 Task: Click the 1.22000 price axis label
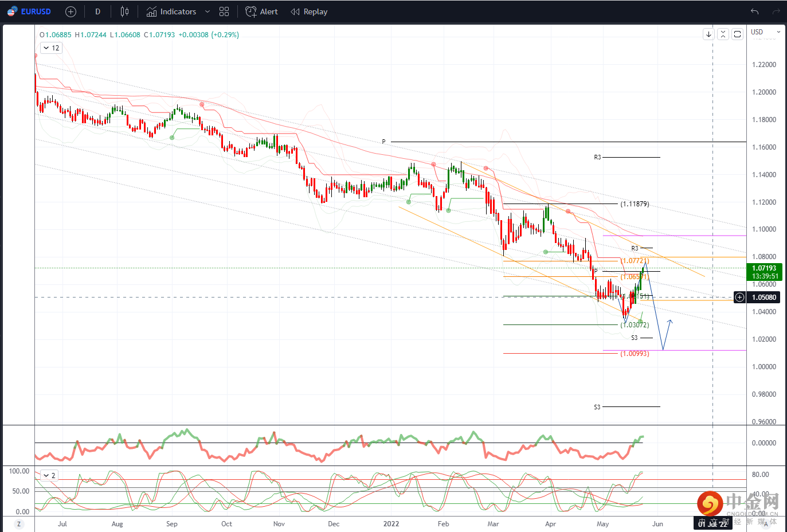pyautogui.click(x=764, y=64)
